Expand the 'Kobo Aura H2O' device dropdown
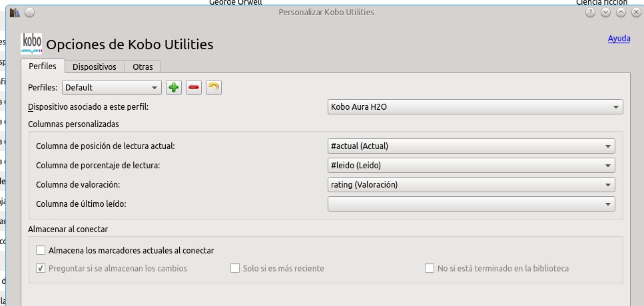 point(475,106)
